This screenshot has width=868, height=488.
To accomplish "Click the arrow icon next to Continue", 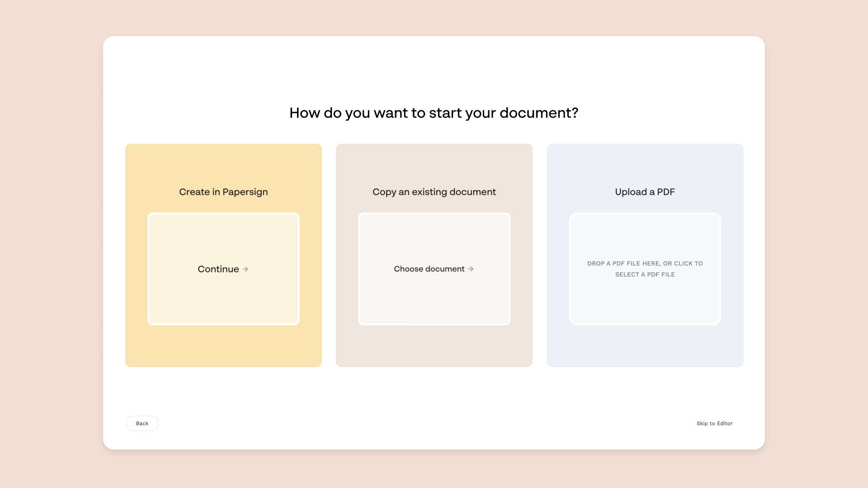I will point(245,269).
